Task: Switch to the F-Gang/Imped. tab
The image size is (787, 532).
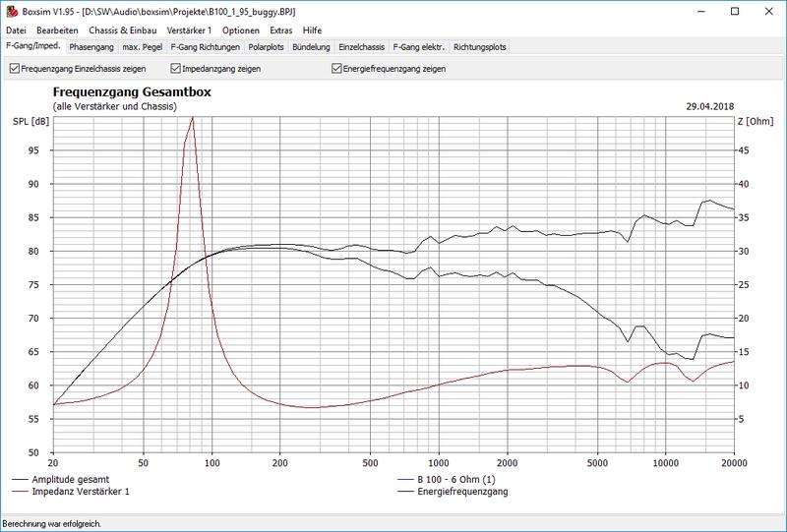Action: coord(33,45)
